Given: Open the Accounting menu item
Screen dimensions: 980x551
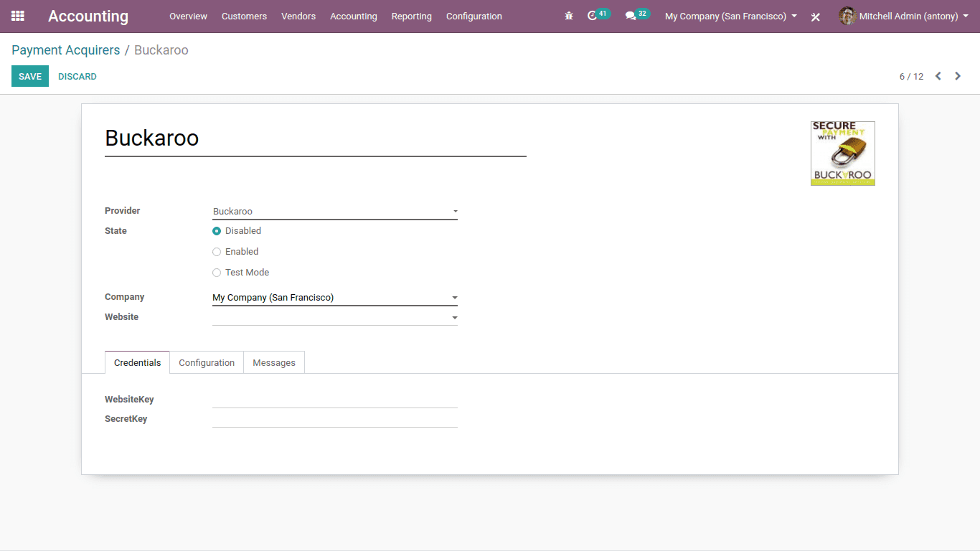Looking at the screenshot, I should pyautogui.click(x=354, y=16).
